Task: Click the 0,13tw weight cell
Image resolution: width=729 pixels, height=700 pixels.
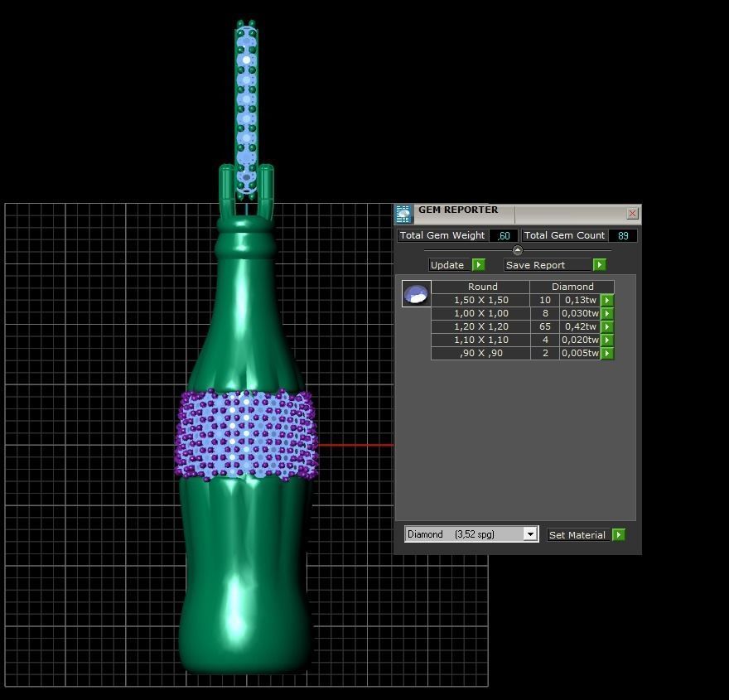Action: tap(580, 300)
